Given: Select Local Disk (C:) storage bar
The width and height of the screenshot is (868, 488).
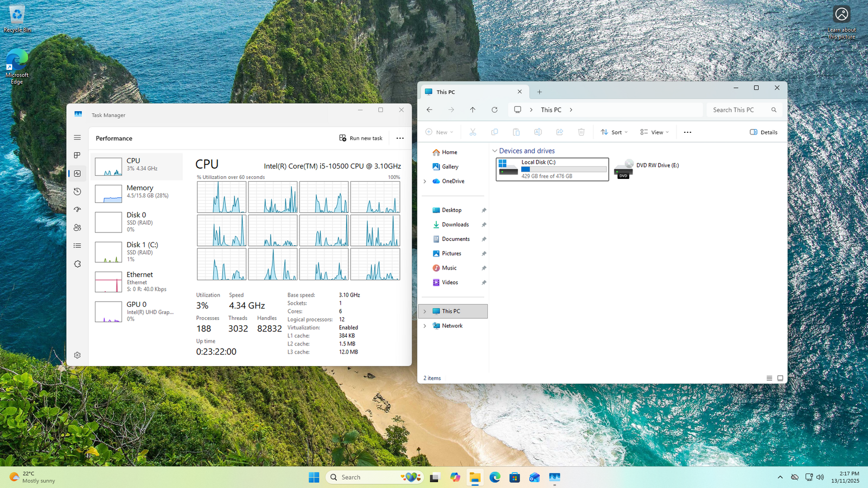Looking at the screenshot, I should (x=564, y=169).
